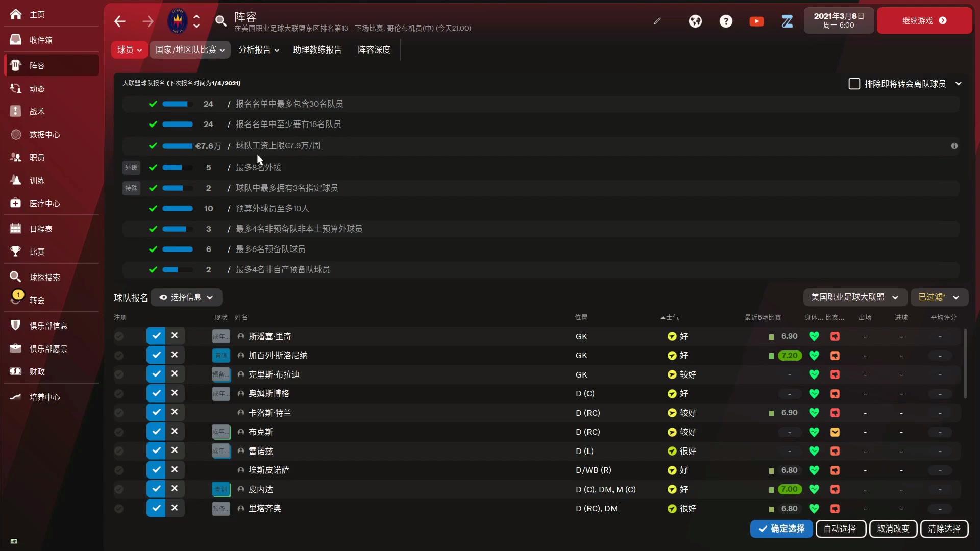Open the 转会 transfers icon
Image resolution: width=980 pixels, height=551 pixels.
point(16,299)
